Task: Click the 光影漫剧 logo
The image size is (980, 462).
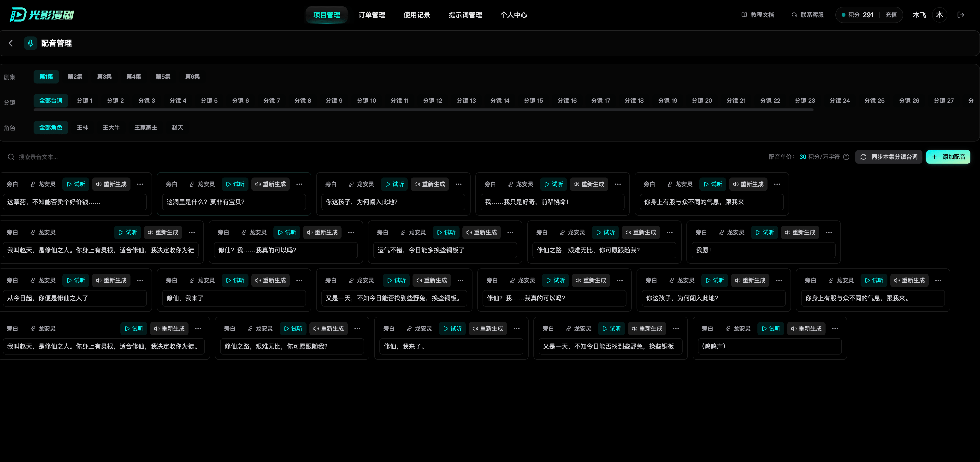Action: tap(41, 15)
